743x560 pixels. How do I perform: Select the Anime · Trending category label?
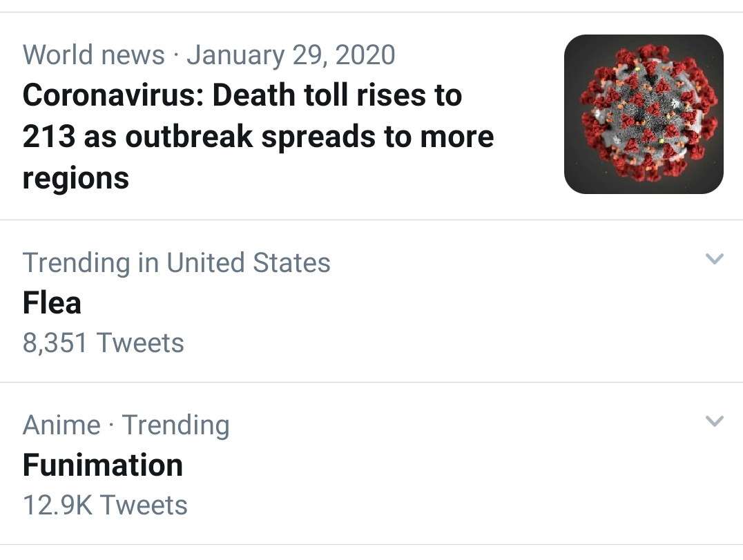click(x=126, y=425)
